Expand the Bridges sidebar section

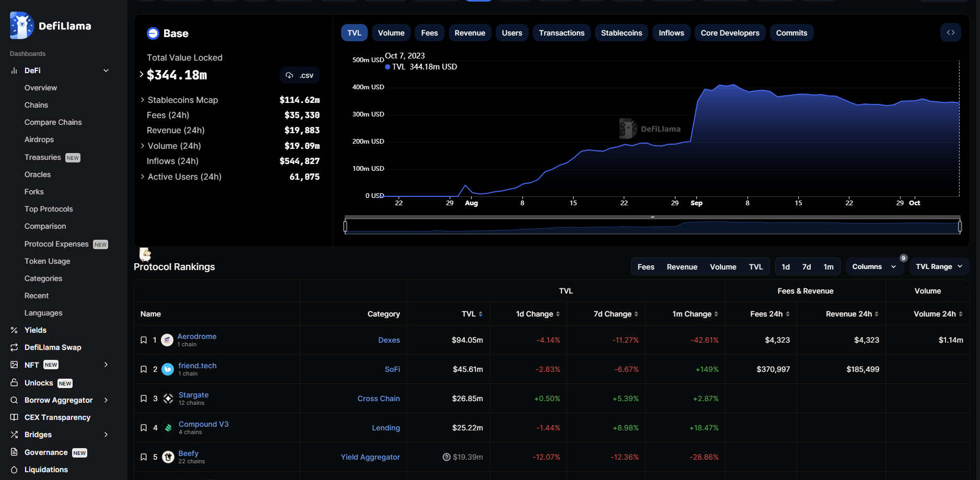106,435
